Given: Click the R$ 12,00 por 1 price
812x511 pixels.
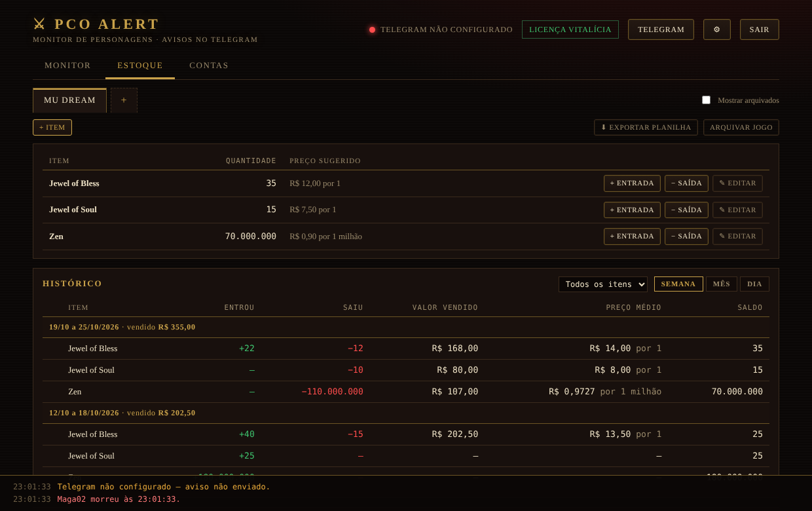Looking at the screenshot, I should [x=315, y=183].
